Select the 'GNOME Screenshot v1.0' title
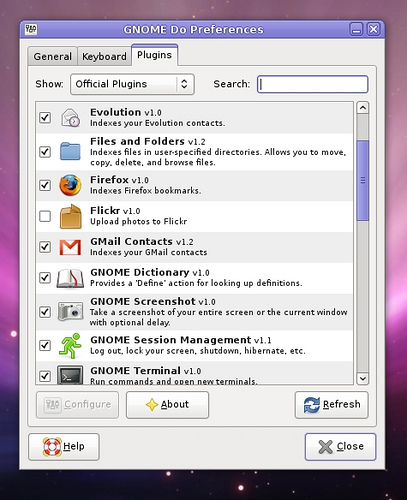This screenshot has width=407, height=500. [x=153, y=302]
